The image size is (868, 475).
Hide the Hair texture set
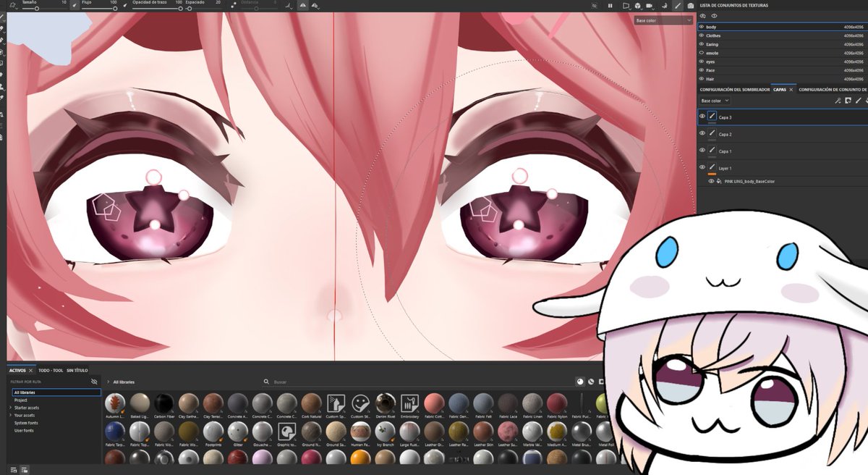point(702,79)
